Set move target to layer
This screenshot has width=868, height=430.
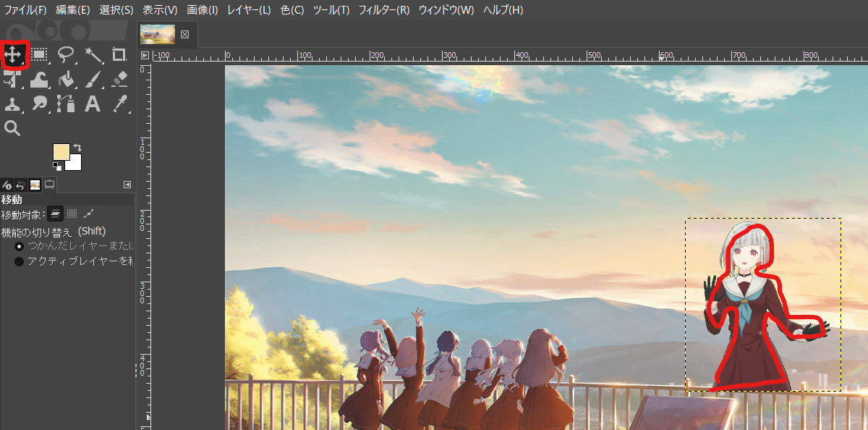(x=56, y=214)
